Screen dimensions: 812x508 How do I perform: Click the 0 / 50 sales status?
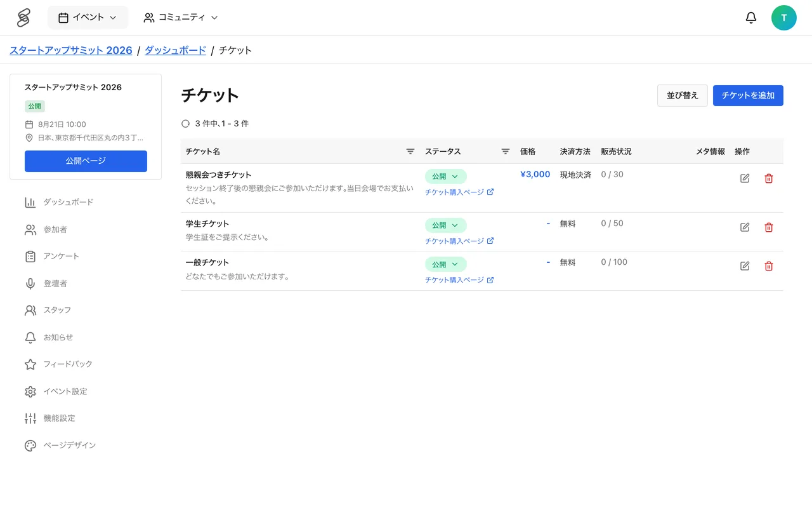tap(612, 224)
